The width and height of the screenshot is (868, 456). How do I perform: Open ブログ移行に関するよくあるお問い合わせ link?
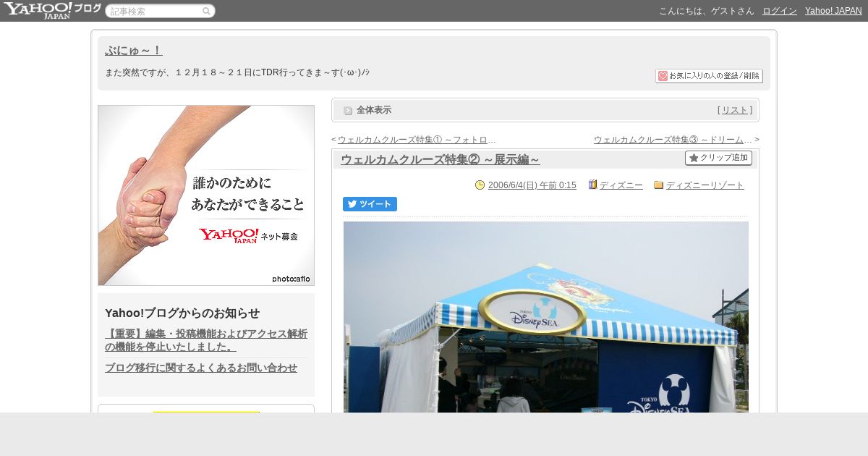(201, 368)
